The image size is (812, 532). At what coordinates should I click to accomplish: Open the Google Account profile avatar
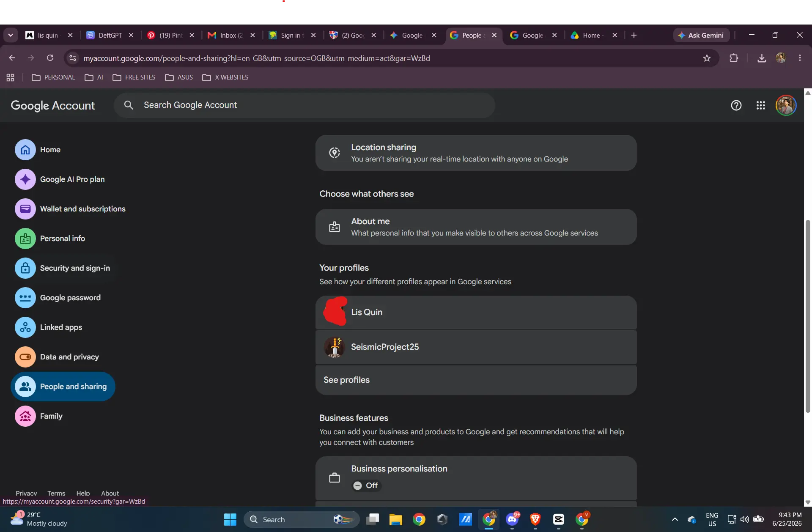pos(786,105)
